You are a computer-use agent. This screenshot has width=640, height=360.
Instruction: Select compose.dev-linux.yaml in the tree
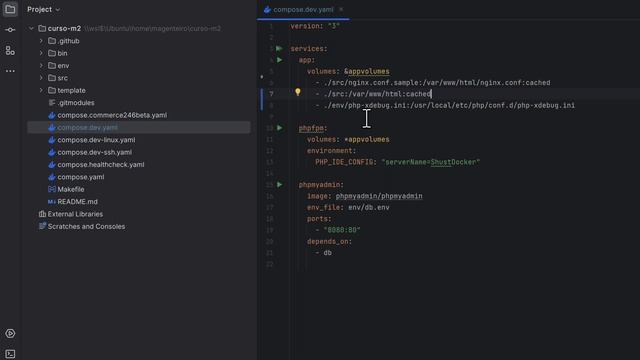96,140
